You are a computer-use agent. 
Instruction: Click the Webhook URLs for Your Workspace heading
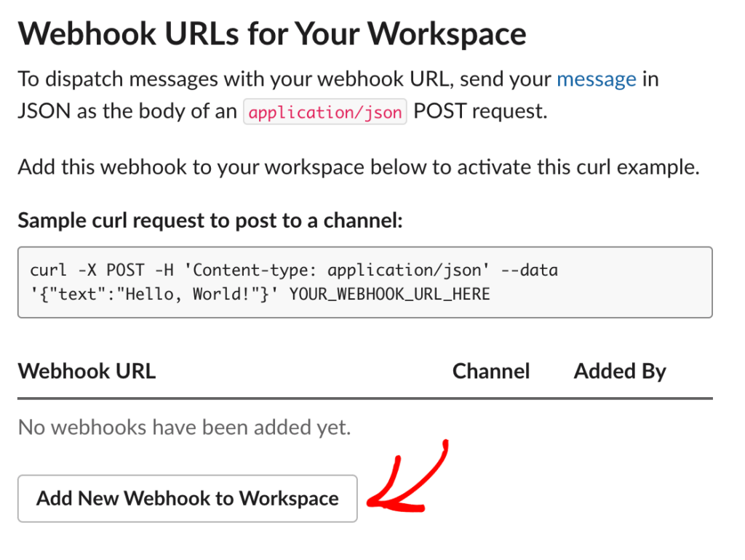click(x=273, y=33)
